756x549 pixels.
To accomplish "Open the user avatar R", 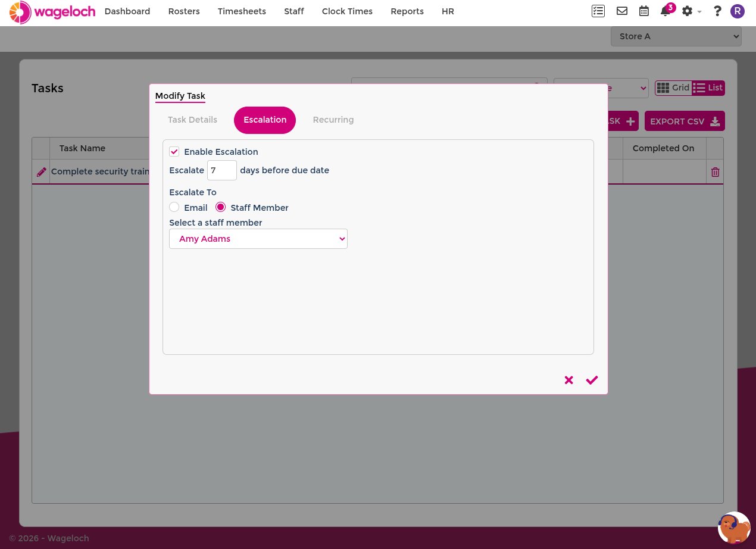I will coord(738,11).
